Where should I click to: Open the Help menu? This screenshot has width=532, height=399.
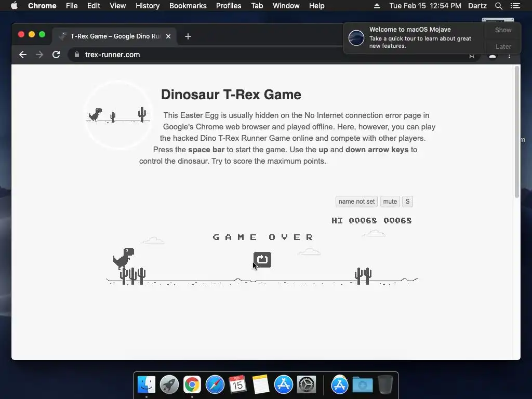tap(316, 6)
